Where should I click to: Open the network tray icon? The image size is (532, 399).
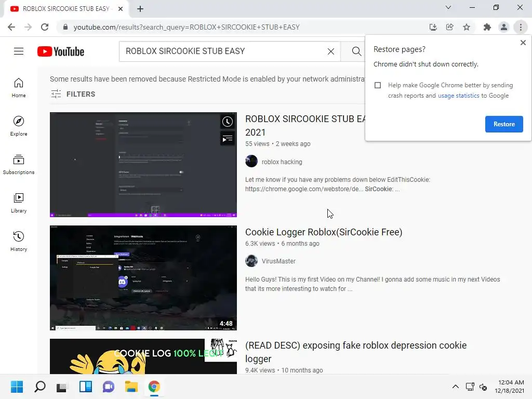tap(470, 387)
